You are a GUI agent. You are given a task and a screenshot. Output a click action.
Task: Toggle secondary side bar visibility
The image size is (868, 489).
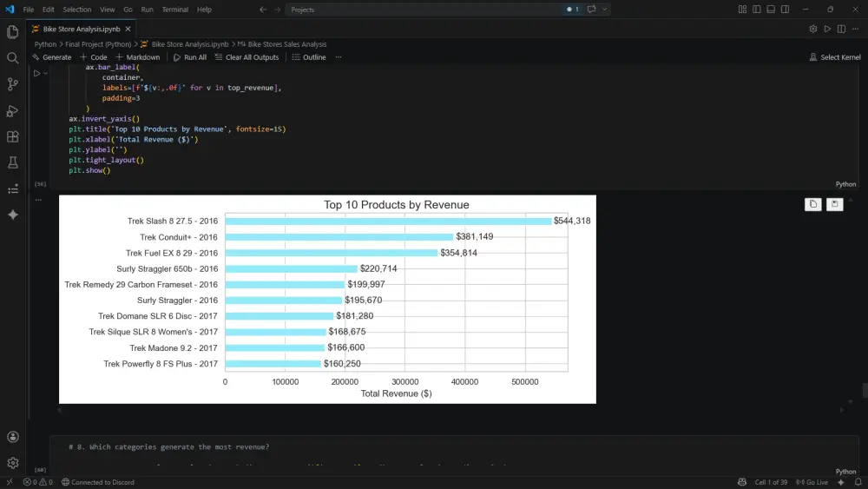point(785,10)
